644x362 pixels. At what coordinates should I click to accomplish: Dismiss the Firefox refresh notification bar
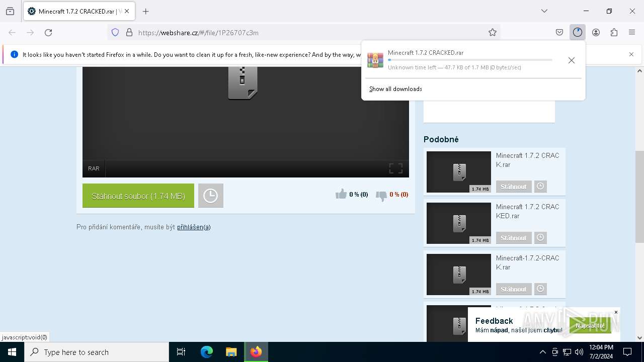631,54
